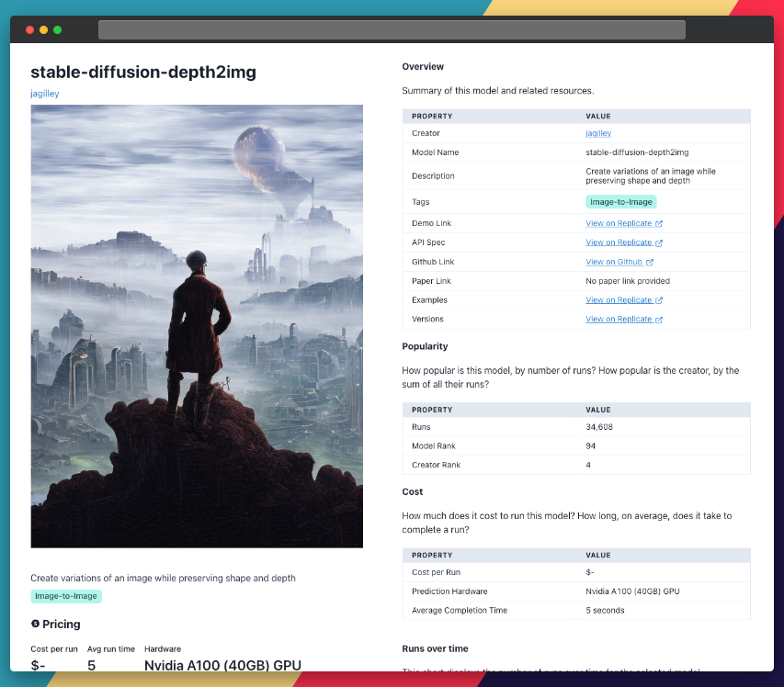
Task: Click the browser address bar
Action: point(392,30)
